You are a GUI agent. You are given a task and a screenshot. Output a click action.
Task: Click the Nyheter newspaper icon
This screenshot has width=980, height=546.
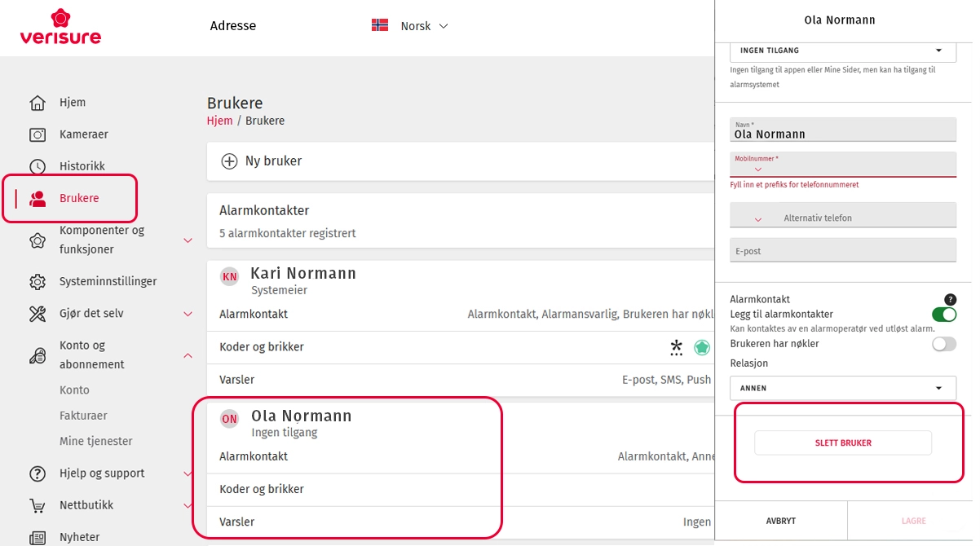38,538
